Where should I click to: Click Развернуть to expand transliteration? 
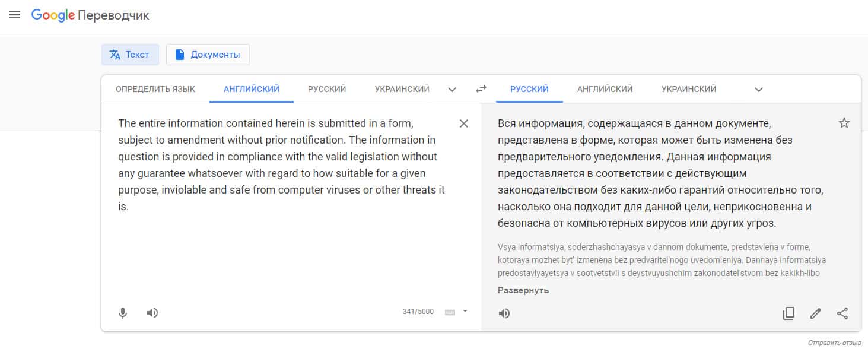point(523,290)
